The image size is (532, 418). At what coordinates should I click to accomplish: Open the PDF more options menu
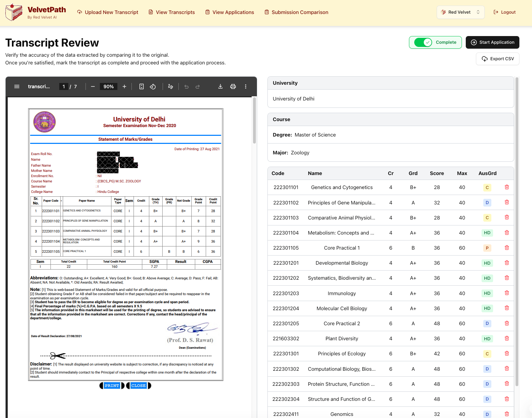point(246,86)
